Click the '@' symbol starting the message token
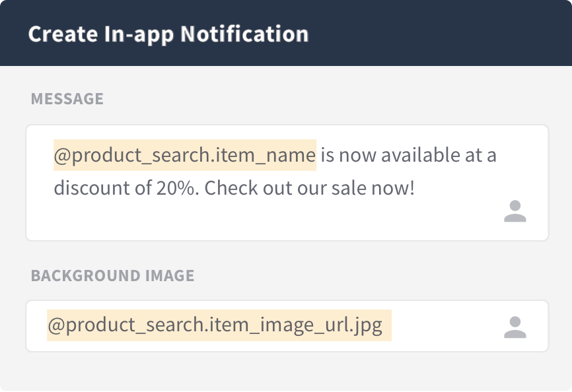Viewport: 572px width, 392px height. pyautogui.click(x=62, y=156)
